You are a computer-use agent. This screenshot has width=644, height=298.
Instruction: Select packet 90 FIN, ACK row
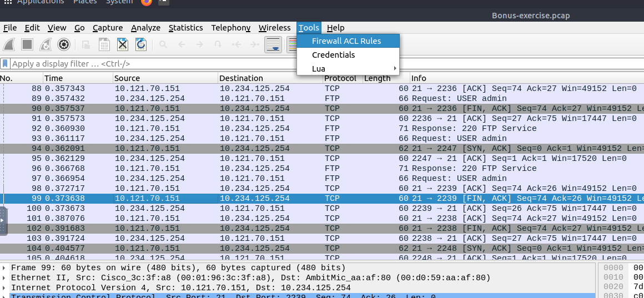pyautogui.click(x=322, y=109)
